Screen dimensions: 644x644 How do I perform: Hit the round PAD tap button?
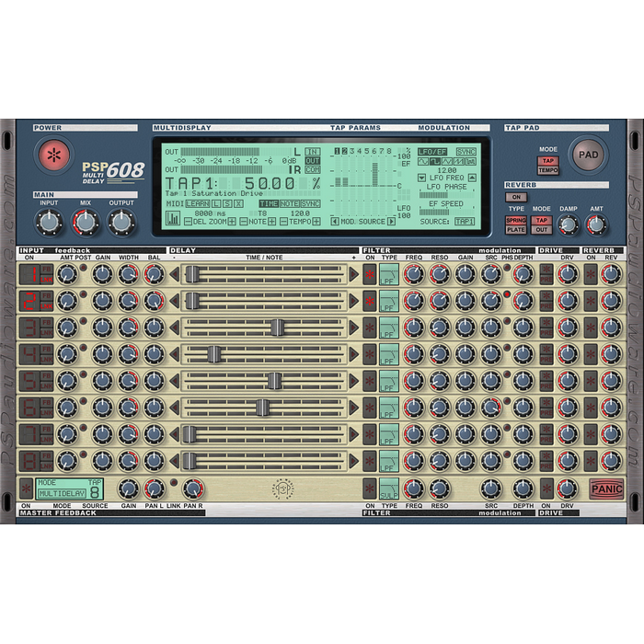(x=588, y=155)
